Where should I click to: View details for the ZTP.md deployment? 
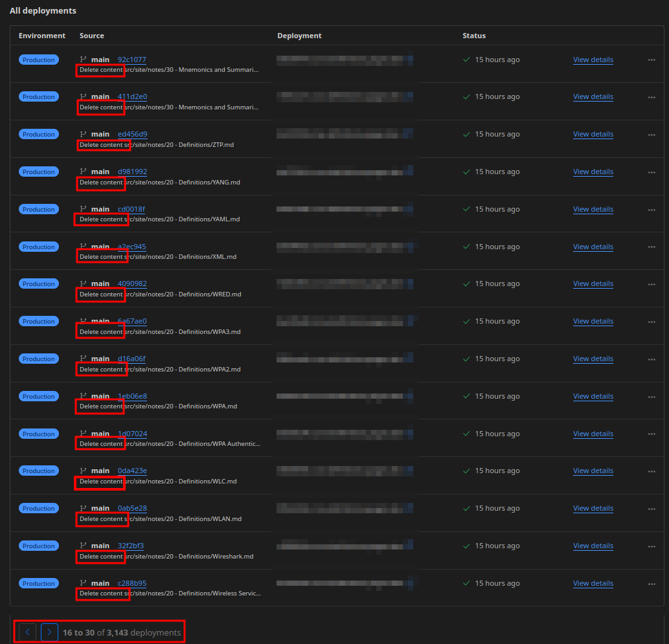593,134
